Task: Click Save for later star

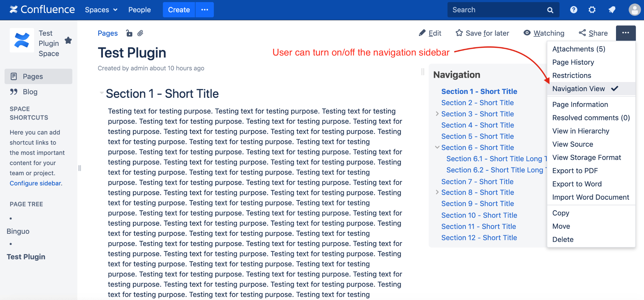Action: [482, 33]
